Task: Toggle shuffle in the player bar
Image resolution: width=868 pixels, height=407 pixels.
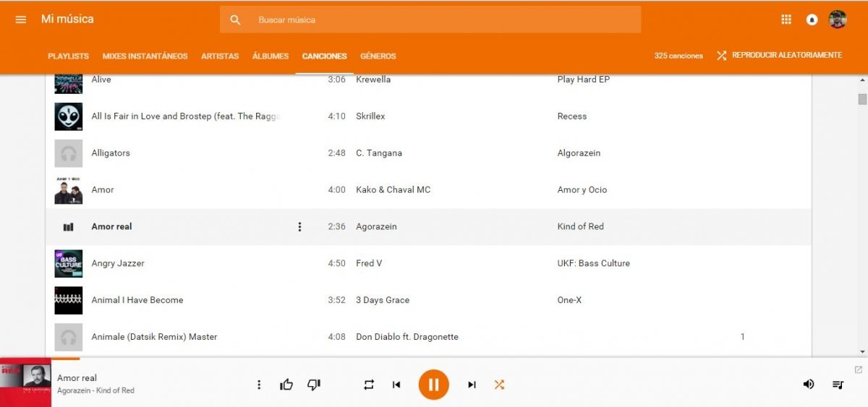Action: point(499,385)
